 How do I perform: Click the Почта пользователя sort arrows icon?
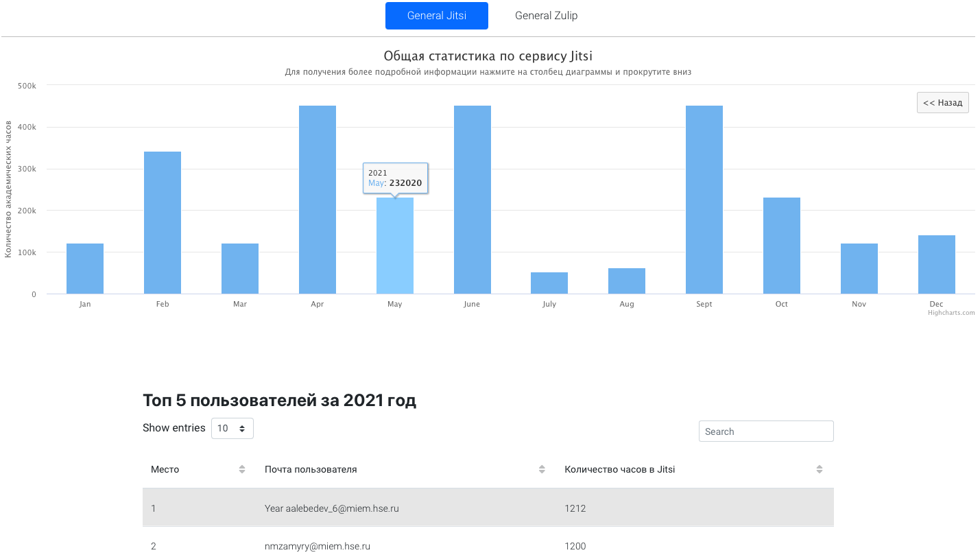coord(542,469)
